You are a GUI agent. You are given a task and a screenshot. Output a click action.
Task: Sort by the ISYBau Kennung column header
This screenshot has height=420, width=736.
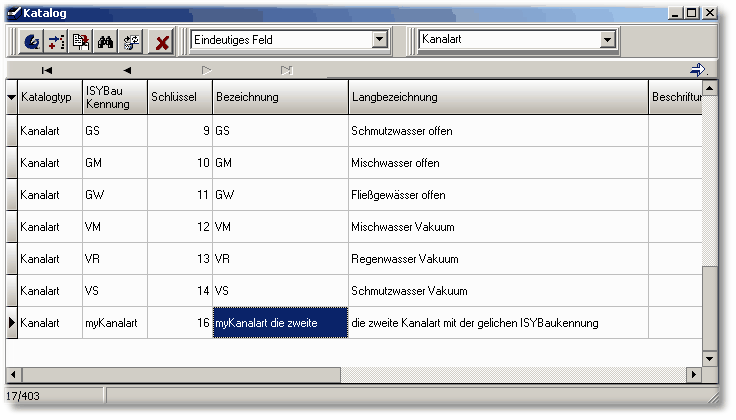point(115,97)
